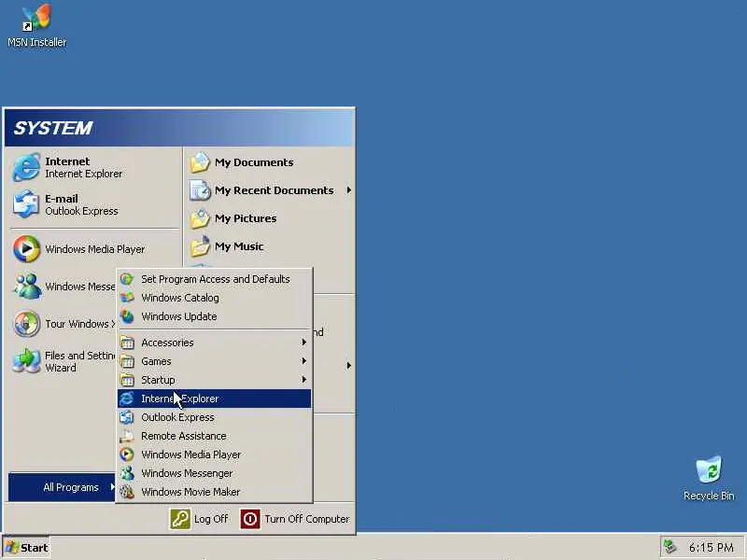Click the 6:15 PM clock in the tray

(712, 547)
